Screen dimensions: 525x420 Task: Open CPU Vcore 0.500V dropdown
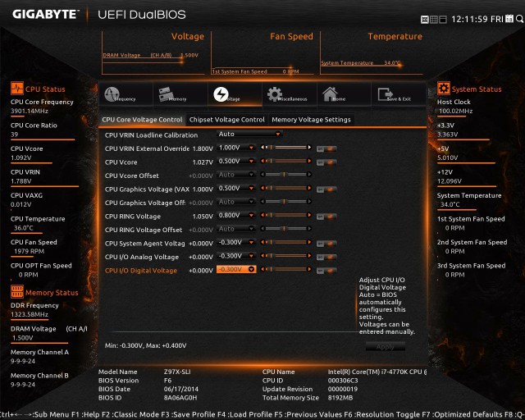[x=236, y=161]
